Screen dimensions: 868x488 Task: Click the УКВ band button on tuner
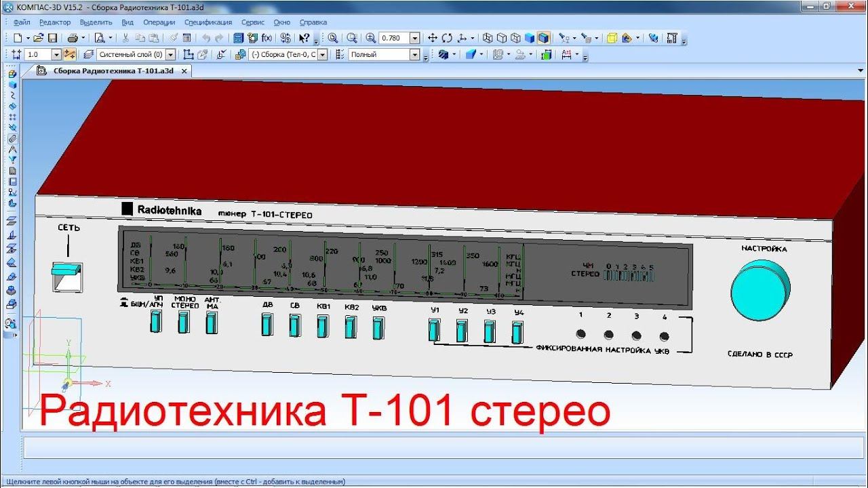[378, 327]
